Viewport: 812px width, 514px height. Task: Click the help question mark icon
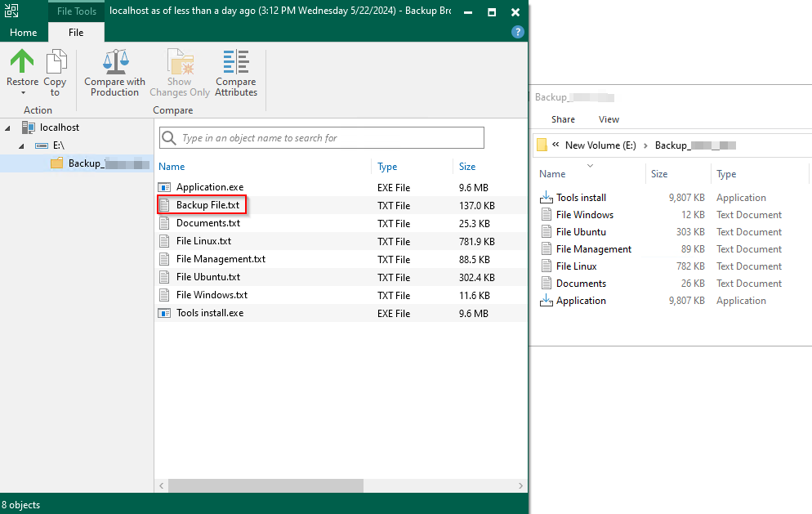pos(517,32)
